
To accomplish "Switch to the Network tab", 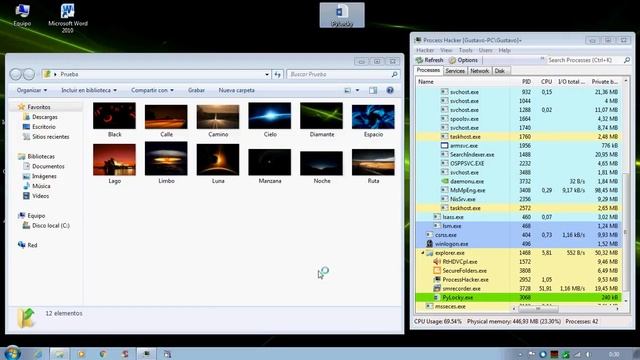I will [479, 71].
